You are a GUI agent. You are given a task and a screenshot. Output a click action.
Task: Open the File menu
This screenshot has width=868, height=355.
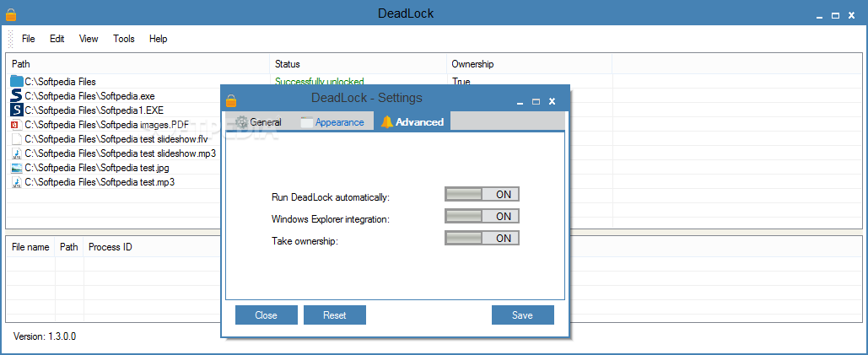tap(28, 39)
